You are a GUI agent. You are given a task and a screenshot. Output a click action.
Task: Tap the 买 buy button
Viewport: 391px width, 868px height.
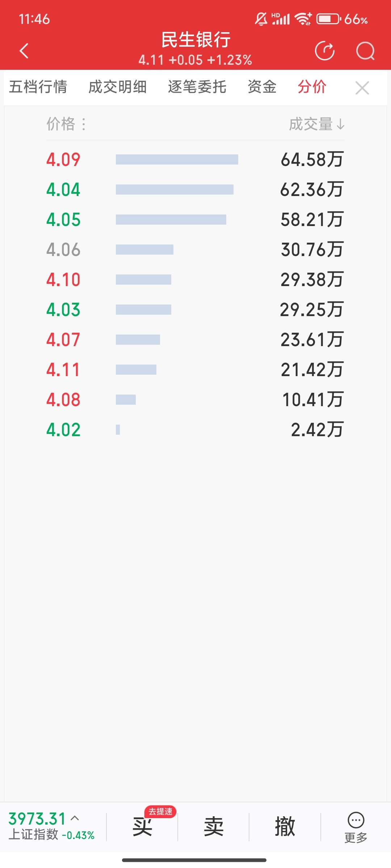click(x=142, y=827)
